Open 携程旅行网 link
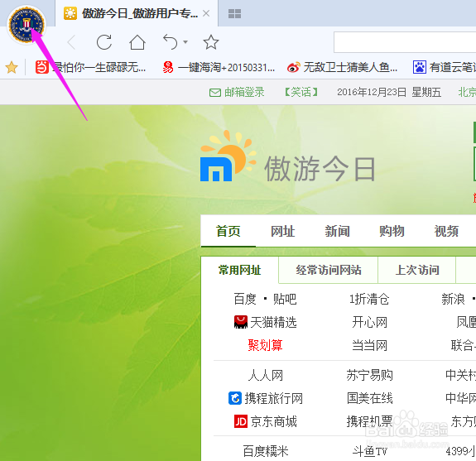476x461 pixels. pos(274,398)
